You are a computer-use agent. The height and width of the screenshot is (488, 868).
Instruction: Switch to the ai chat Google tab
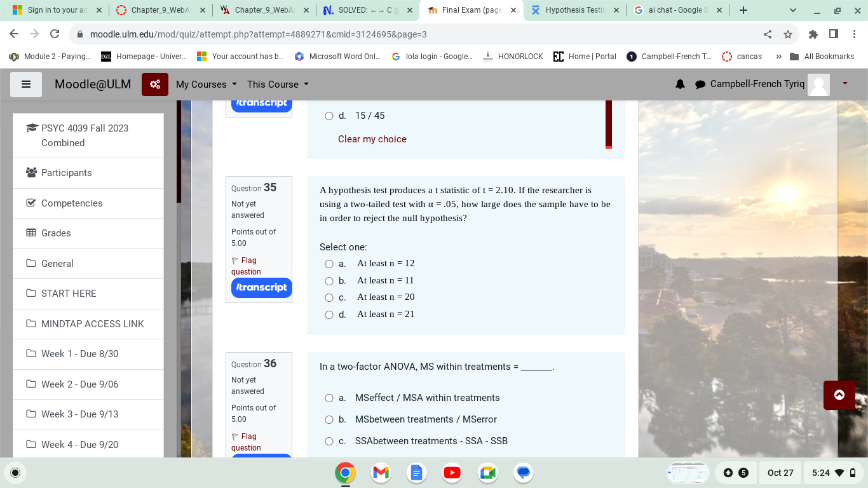point(678,10)
